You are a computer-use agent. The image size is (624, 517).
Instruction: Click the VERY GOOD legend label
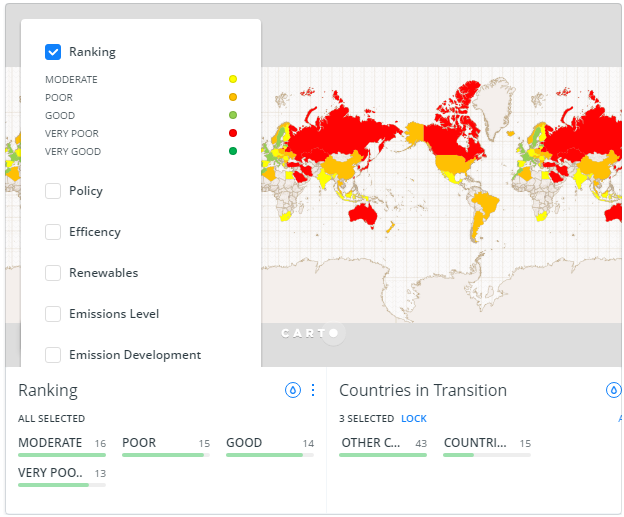click(73, 152)
